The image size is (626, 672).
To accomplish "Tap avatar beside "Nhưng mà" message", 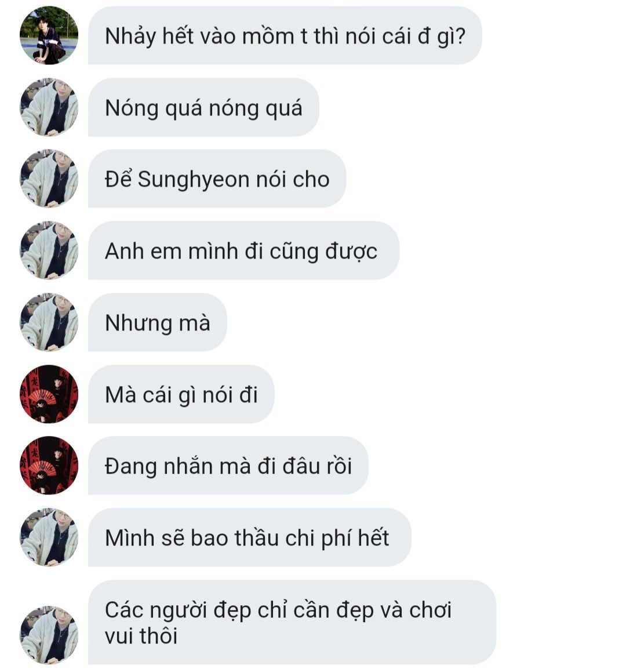I will [49, 322].
